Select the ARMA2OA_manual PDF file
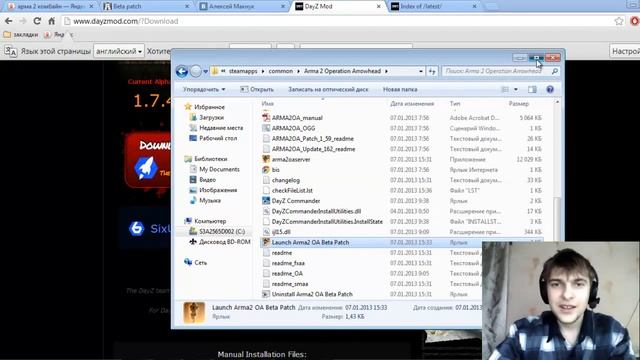The width and height of the screenshot is (640, 360). (297, 118)
